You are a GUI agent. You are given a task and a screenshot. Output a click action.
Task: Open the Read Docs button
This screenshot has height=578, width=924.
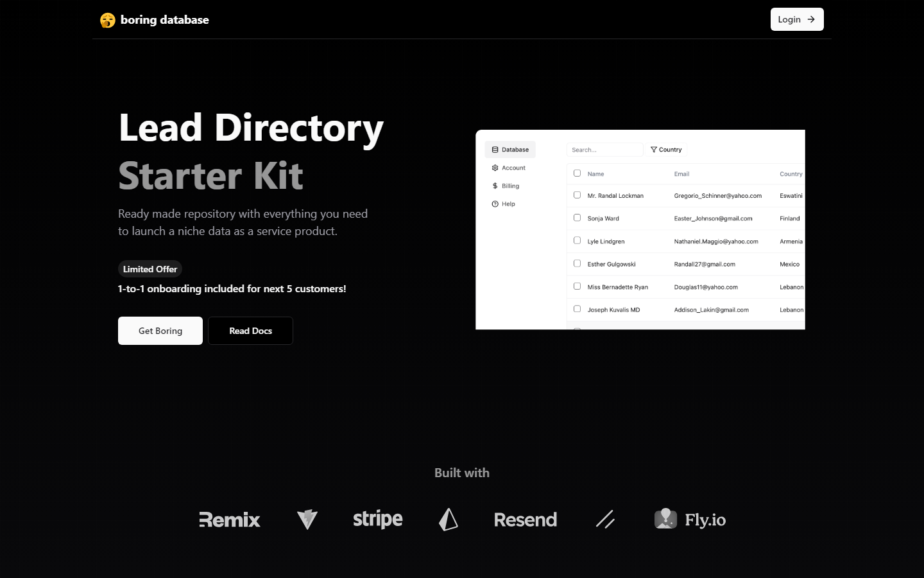tap(250, 331)
